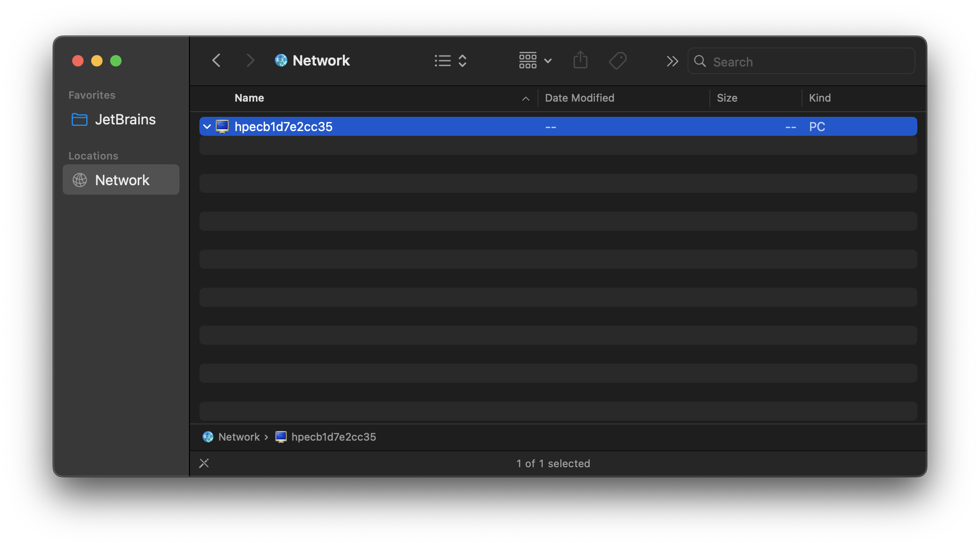Sort by the Kind column header
Viewport: 980px width, 547px height.
click(820, 98)
